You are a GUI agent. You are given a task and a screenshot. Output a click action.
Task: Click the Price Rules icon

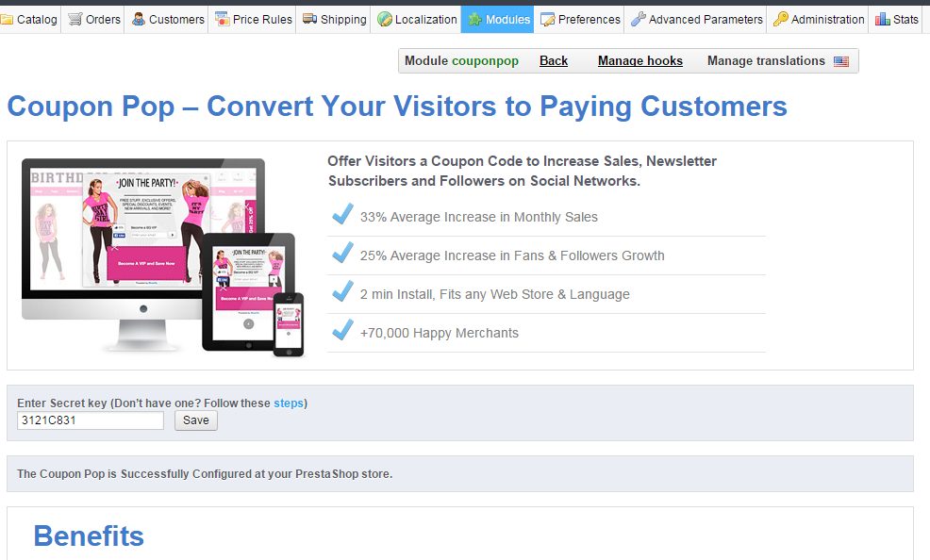[223, 19]
